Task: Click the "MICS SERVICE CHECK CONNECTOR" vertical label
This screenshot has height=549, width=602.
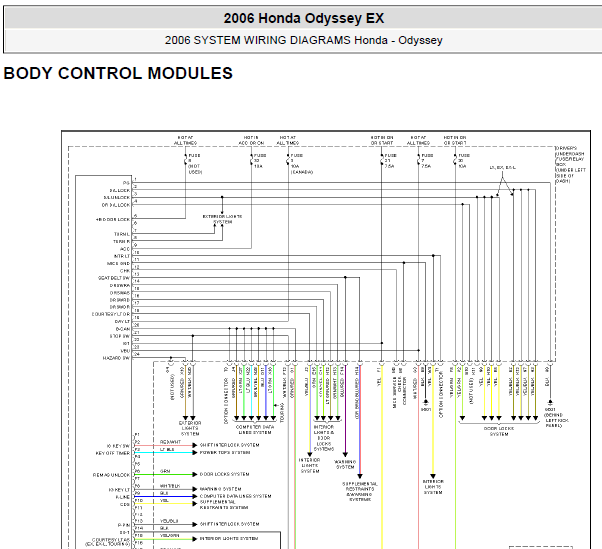Action: [399, 388]
